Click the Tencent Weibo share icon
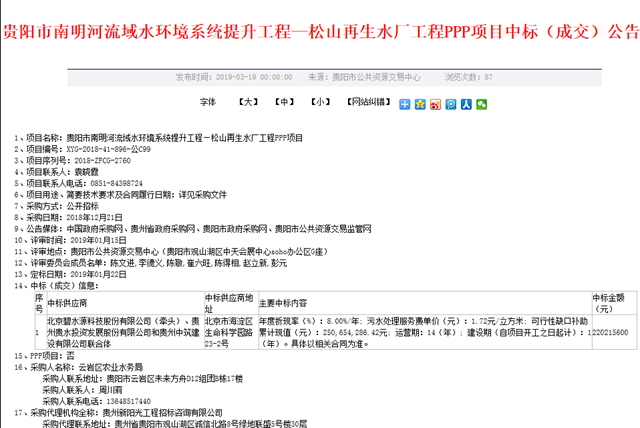The height and width of the screenshot is (428, 640). coord(451,103)
